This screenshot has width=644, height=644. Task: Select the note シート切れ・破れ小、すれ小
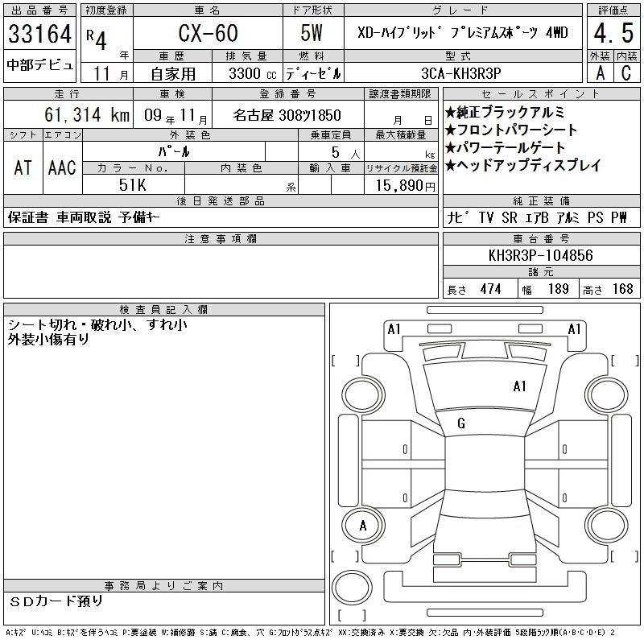click(x=97, y=325)
